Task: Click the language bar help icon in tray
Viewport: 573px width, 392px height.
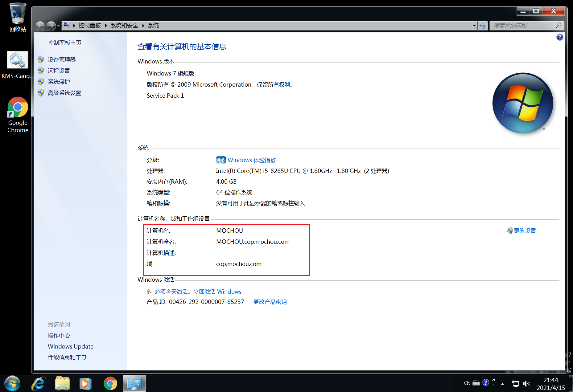Action: coord(486,382)
